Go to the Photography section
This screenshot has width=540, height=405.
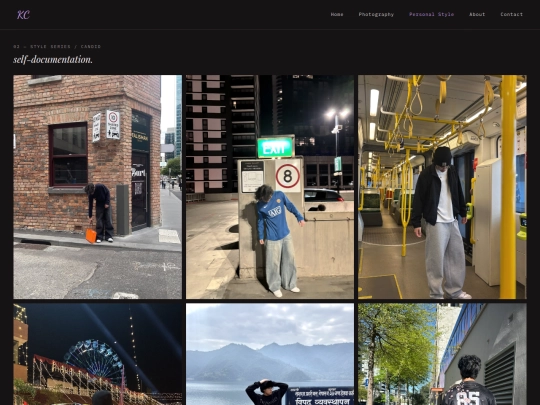tap(376, 14)
